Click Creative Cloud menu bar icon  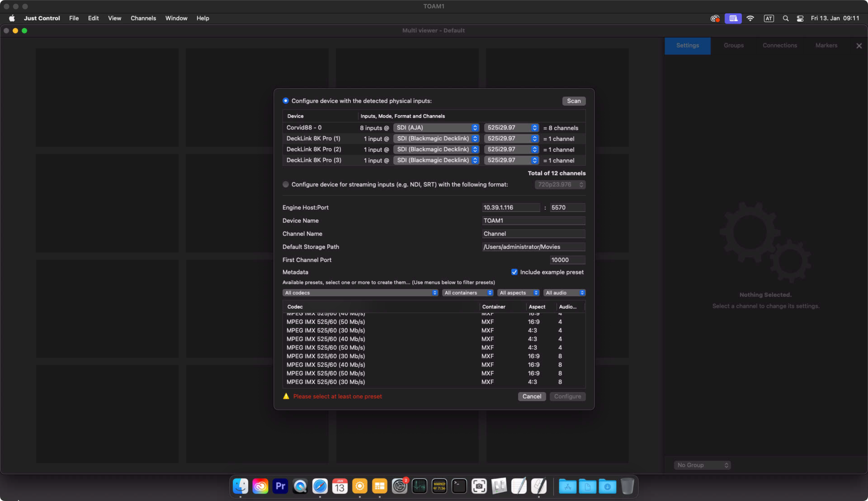point(715,18)
